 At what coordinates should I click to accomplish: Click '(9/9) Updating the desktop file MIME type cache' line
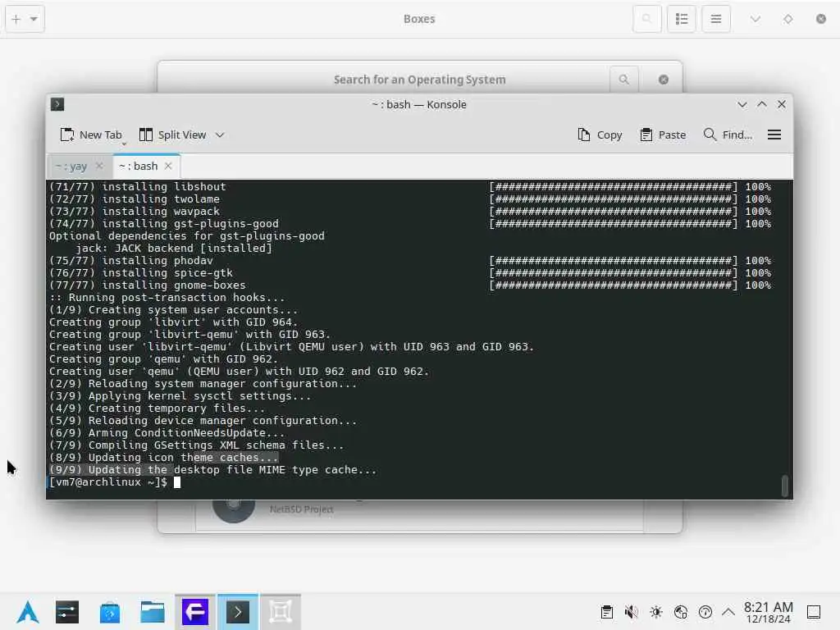click(x=212, y=470)
